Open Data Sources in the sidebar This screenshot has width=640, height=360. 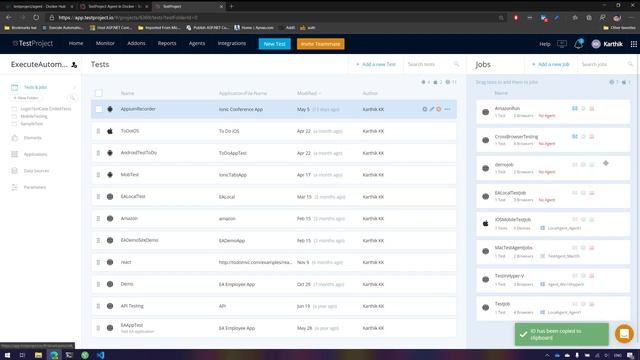[36, 171]
